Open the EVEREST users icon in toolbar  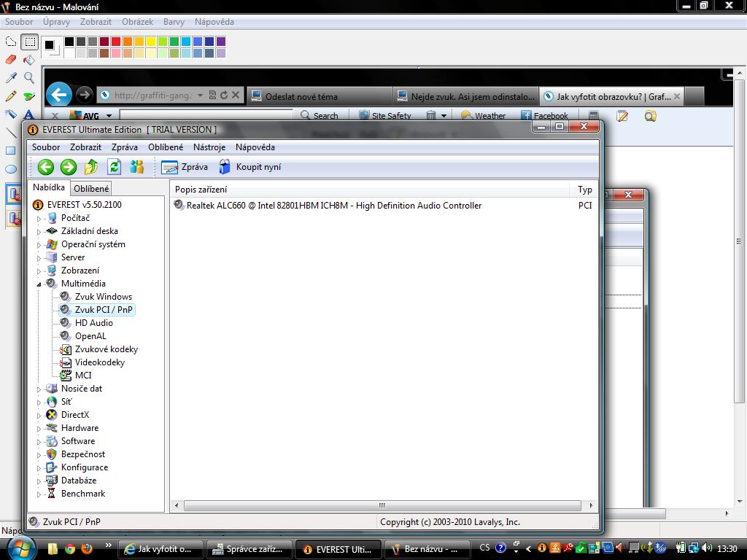pos(136,167)
